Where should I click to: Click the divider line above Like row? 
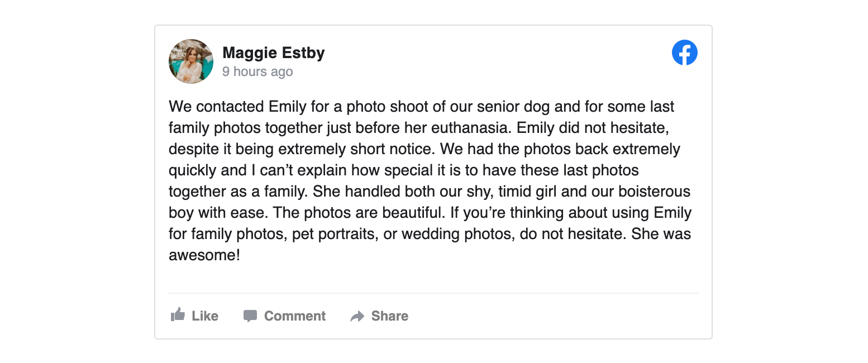coord(433,293)
